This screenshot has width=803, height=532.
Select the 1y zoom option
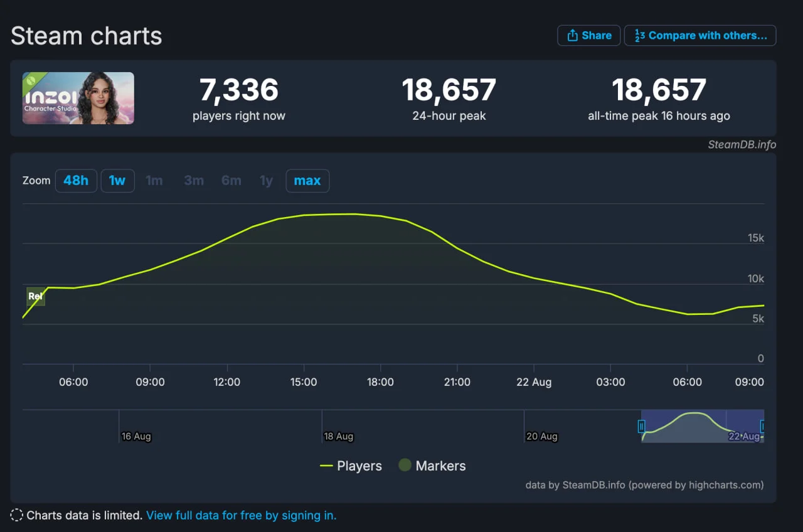point(267,181)
